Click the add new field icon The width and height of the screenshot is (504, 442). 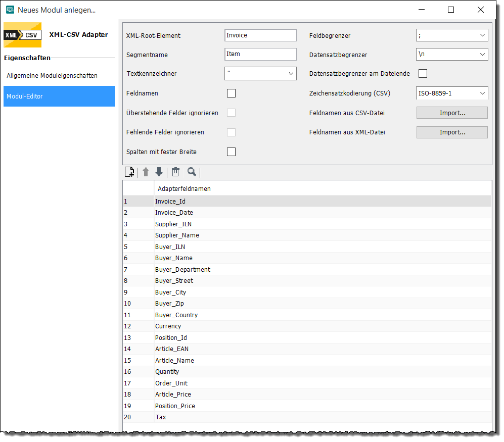[x=129, y=172]
